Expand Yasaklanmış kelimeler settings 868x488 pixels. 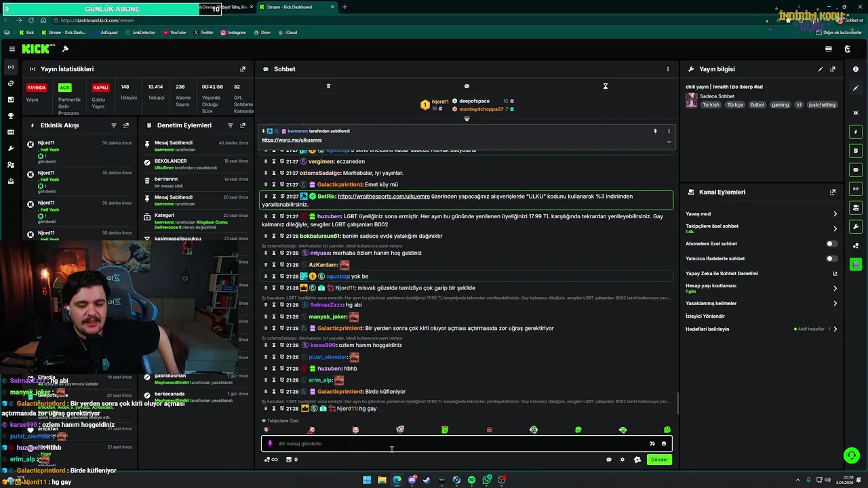[835, 304]
